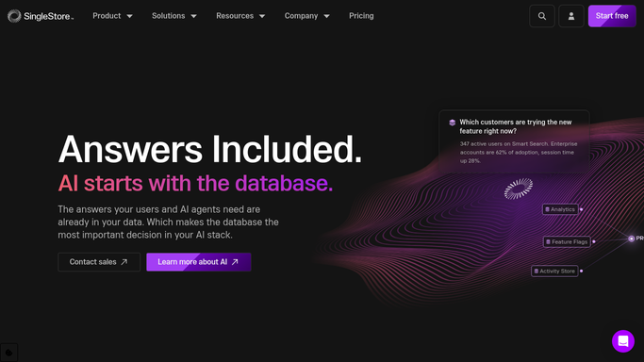Screen dimensions: 644x362
Task: Open the search icon button
Action: (542, 16)
